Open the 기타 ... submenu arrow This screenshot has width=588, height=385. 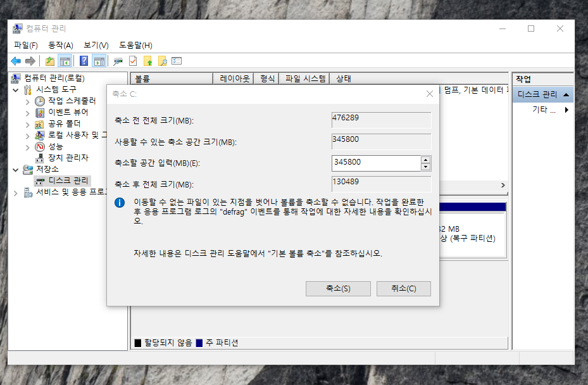[566, 110]
